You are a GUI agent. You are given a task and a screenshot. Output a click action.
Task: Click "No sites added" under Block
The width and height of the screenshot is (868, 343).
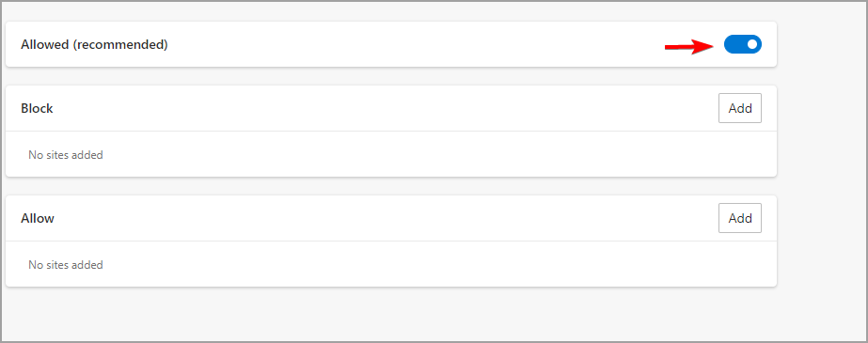(65, 155)
